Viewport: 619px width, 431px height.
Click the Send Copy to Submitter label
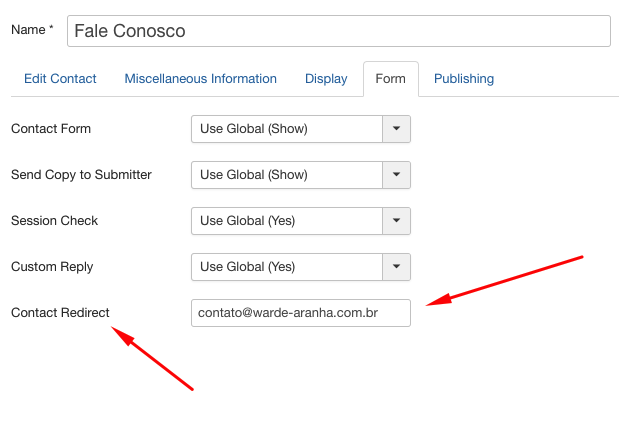coord(81,175)
